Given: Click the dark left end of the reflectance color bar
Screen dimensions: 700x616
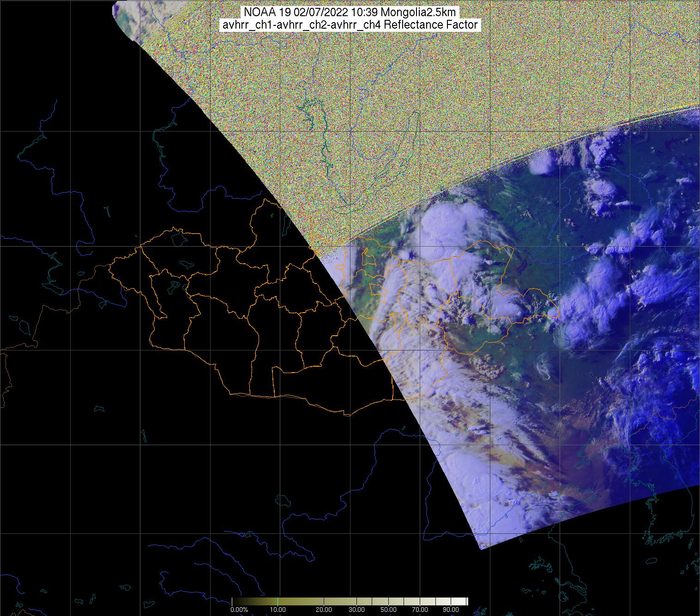Looking at the screenshot, I should tap(235, 601).
